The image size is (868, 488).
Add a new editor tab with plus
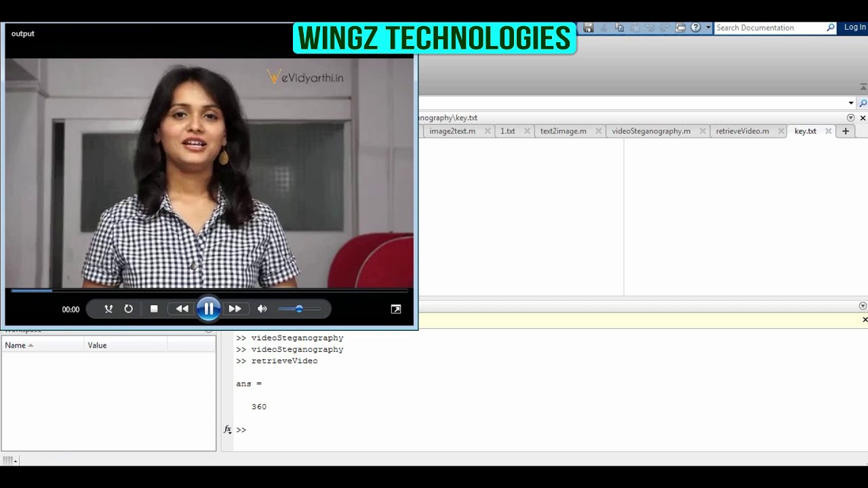tap(845, 131)
